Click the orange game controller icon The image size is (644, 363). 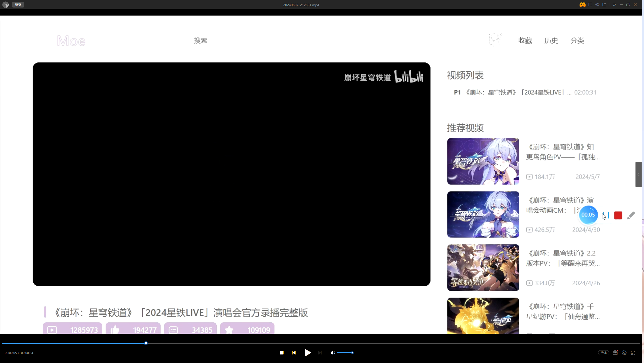(x=582, y=5)
